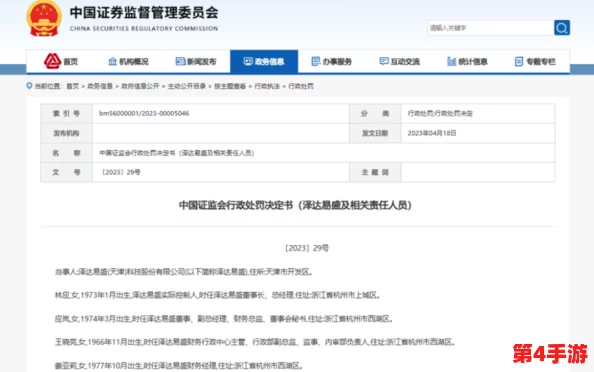Focus the keyword search input field
Image resolution: width=594 pixels, height=372 pixels.
[x=490, y=28]
